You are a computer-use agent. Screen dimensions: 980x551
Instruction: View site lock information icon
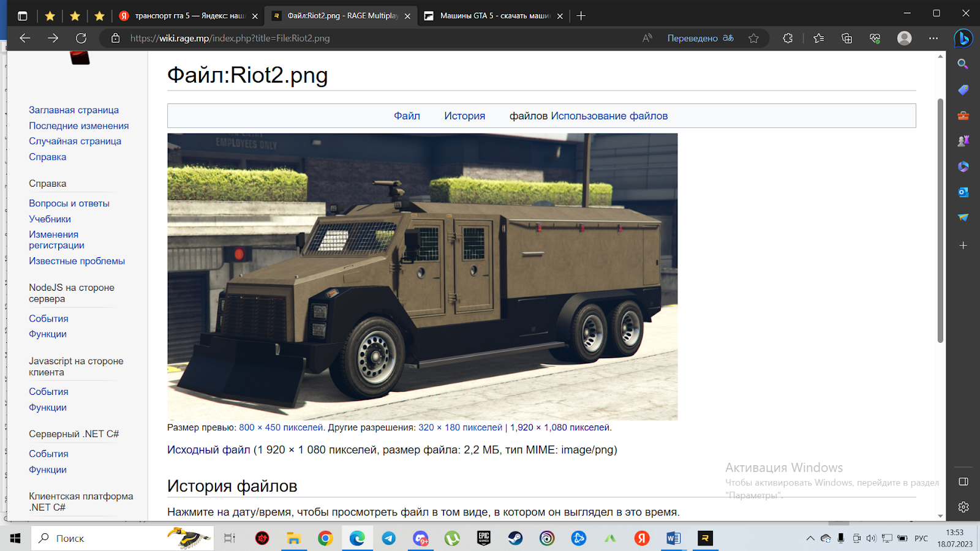tap(115, 38)
